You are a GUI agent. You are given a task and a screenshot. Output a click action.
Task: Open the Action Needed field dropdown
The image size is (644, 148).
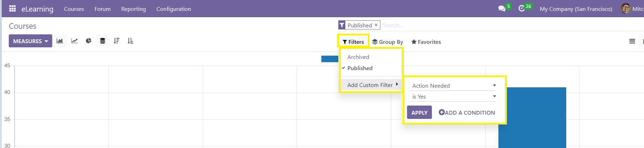(454, 86)
